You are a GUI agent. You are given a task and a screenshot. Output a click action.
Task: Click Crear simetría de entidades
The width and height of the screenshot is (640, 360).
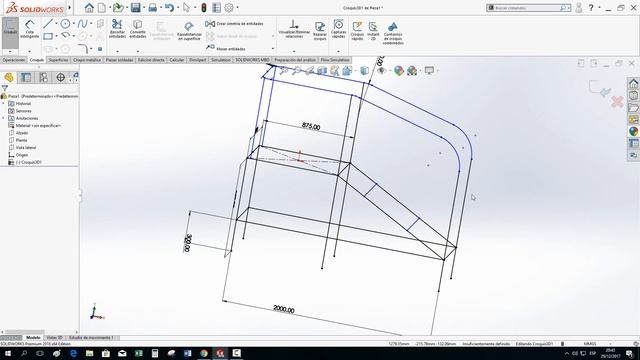pos(234,24)
